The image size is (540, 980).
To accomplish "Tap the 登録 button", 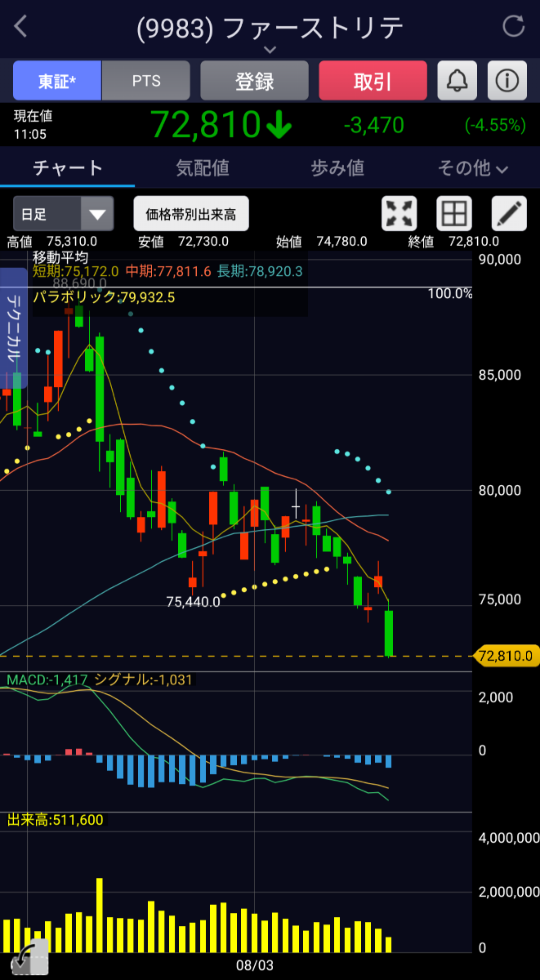I will [254, 81].
